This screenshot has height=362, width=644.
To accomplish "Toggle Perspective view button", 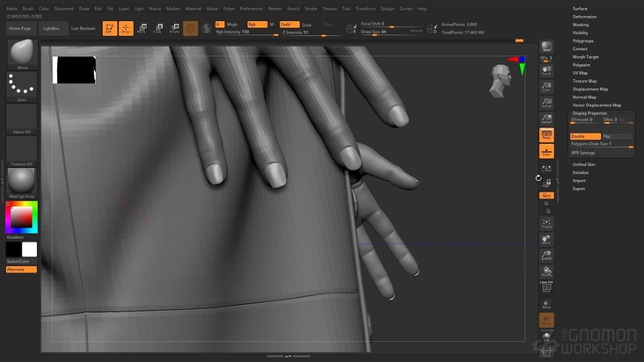I will 546,135.
